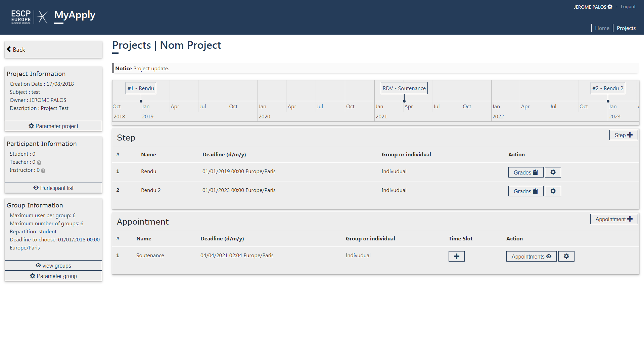Screen dimensions: 644x350
Task: Open Projects in navigation menu
Action: coord(626,28)
